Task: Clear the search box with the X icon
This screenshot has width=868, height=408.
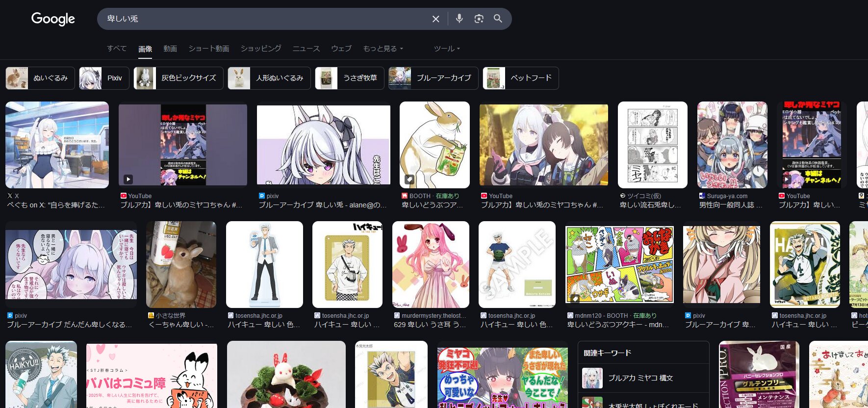Action: coord(435,19)
